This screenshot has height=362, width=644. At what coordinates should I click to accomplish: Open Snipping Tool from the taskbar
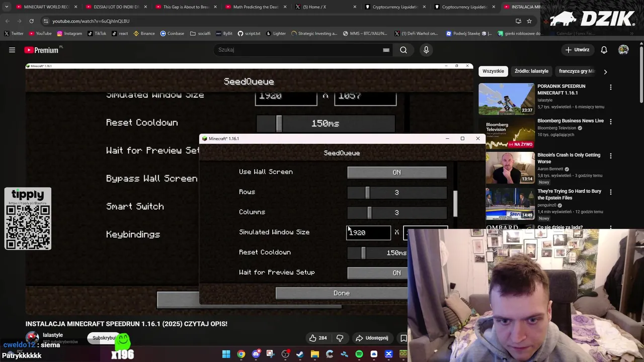[x=270, y=354]
